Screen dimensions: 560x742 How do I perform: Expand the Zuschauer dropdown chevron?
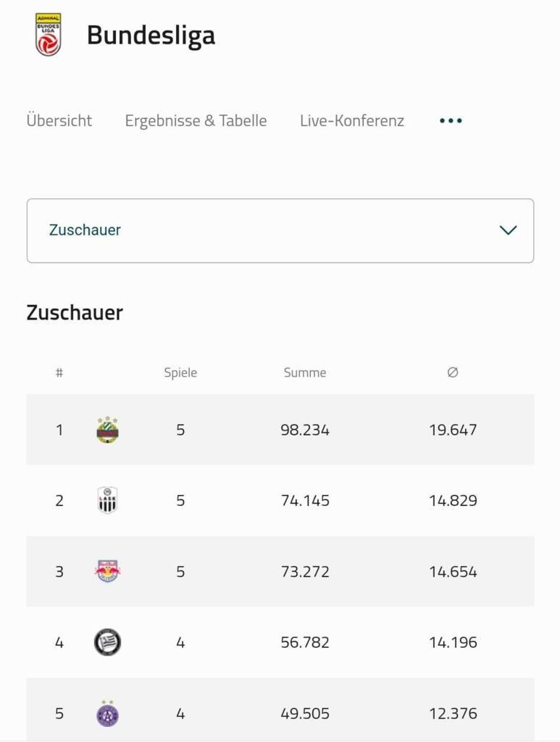[x=508, y=230]
